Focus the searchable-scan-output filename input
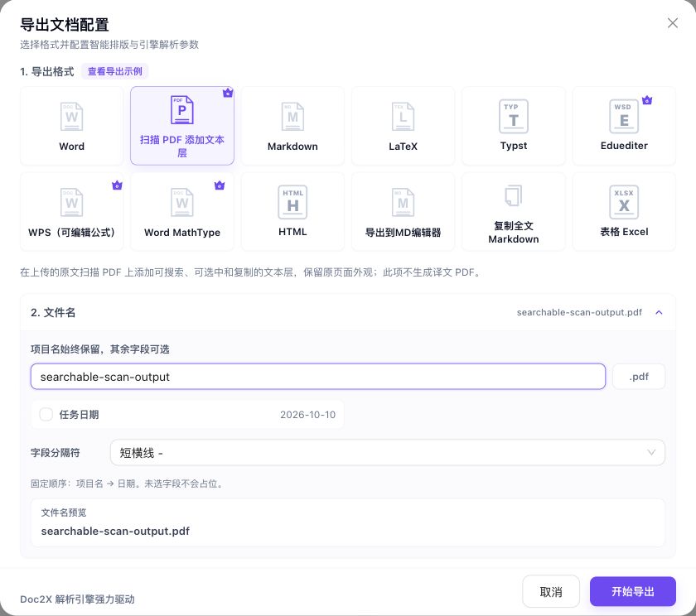The height and width of the screenshot is (616, 696). (318, 377)
